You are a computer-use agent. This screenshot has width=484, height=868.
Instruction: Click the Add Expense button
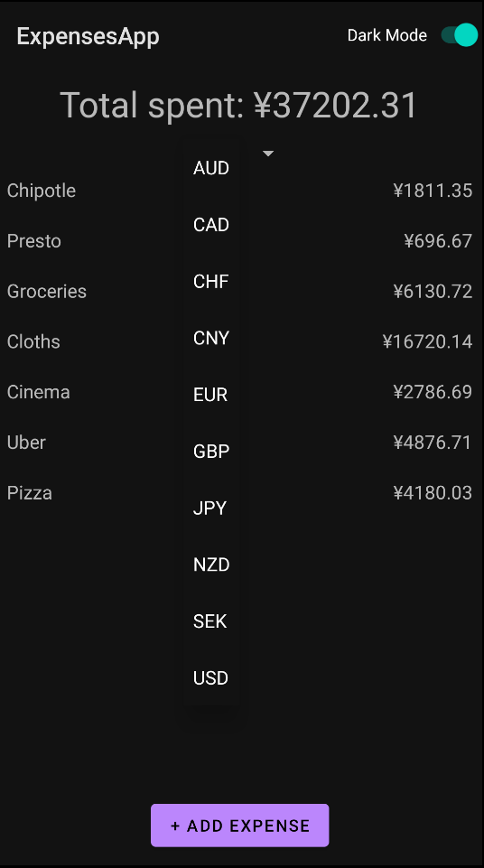point(240,826)
